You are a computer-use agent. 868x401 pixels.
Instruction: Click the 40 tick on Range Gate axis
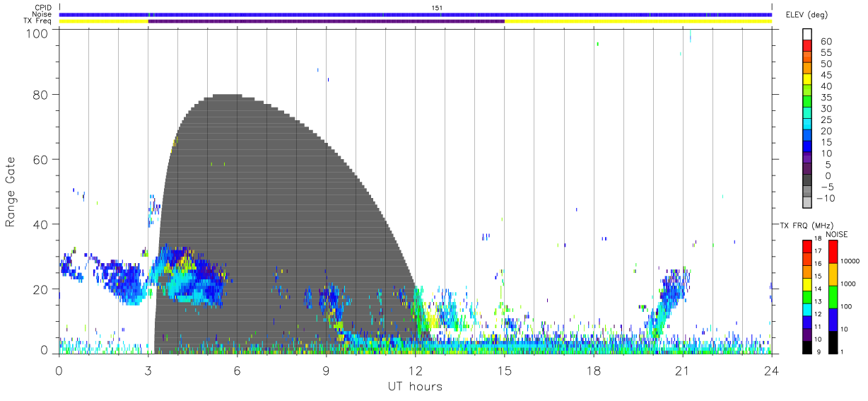[40, 224]
